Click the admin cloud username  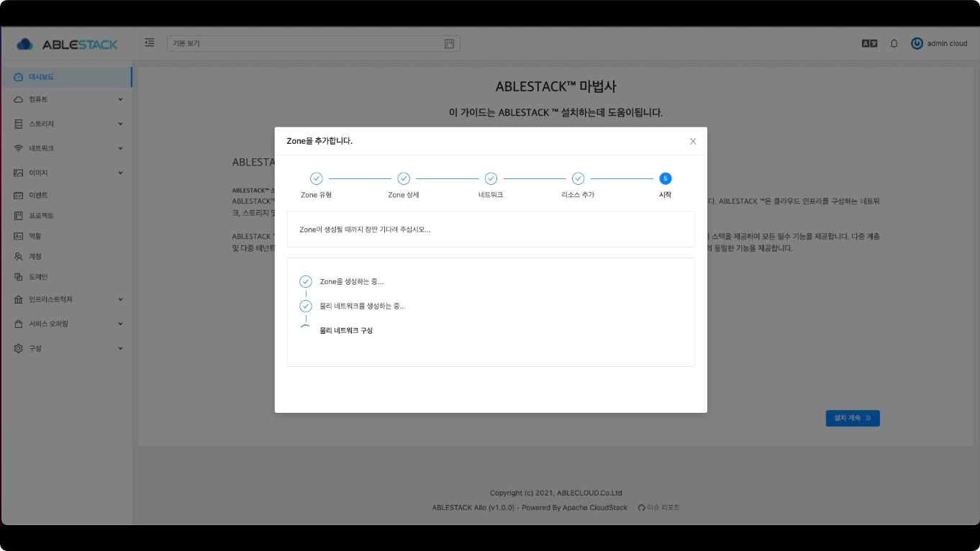point(947,43)
